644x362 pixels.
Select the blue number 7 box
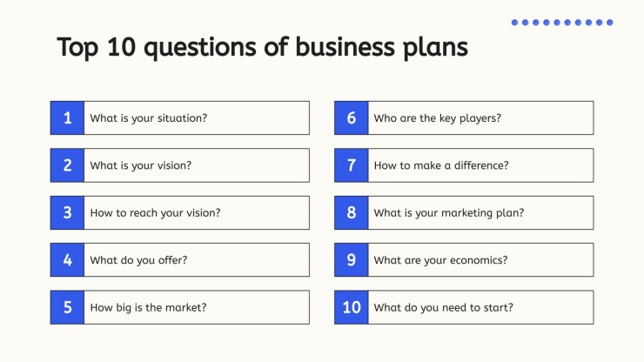tap(352, 165)
